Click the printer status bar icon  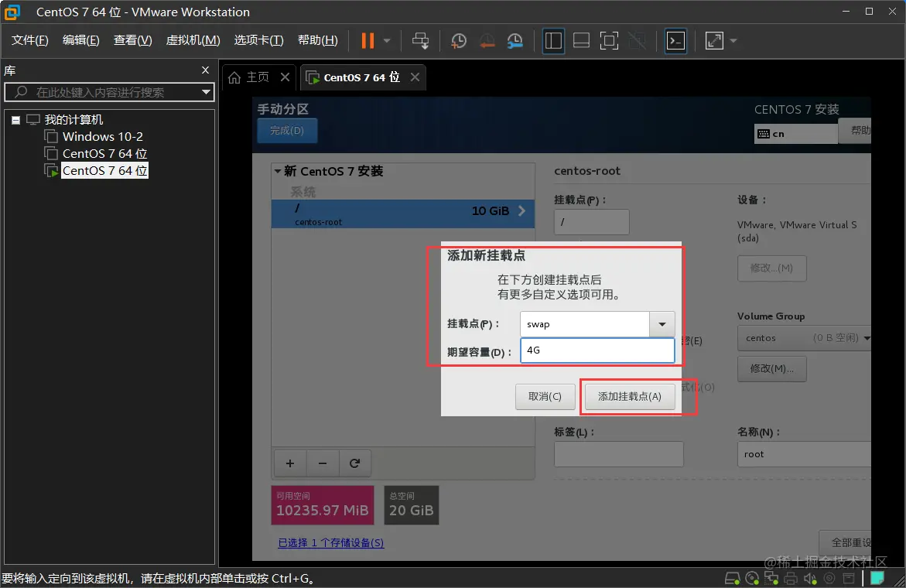[x=791, y=578]
